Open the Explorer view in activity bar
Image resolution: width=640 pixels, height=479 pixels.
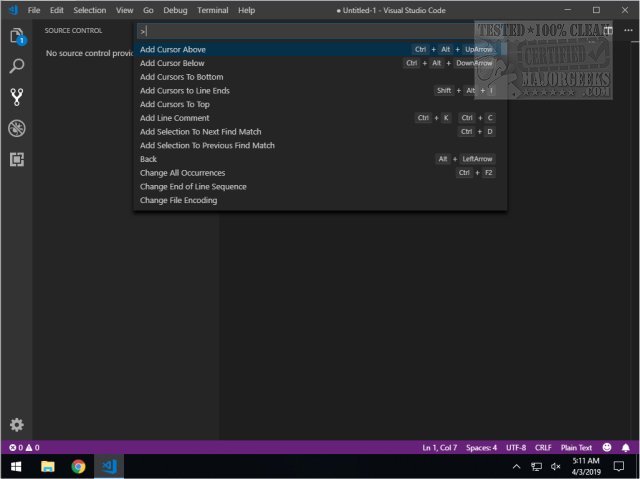coord(17,36)
